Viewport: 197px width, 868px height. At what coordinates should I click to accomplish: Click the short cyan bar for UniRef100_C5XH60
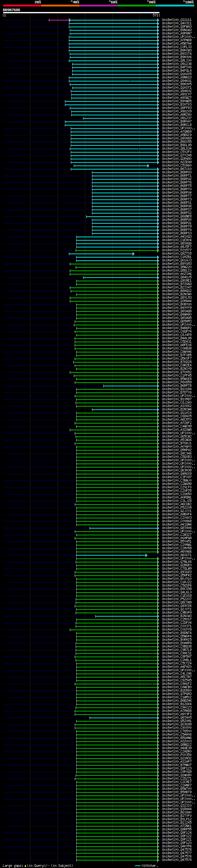click(111, 166)
